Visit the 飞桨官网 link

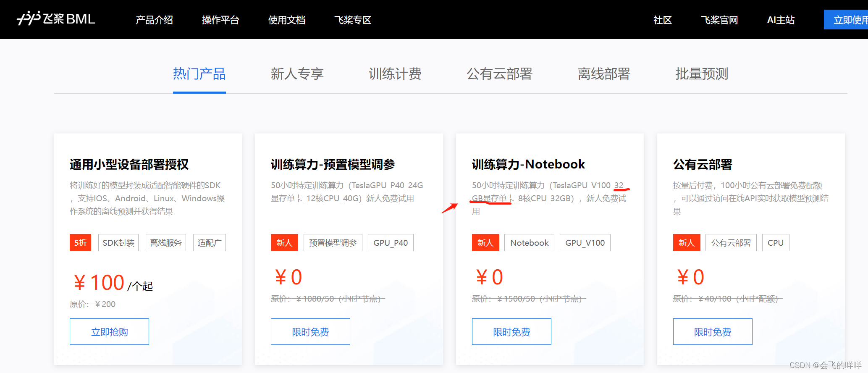(719, 20)
